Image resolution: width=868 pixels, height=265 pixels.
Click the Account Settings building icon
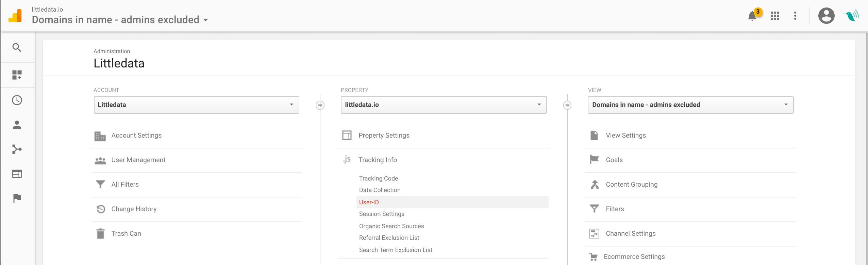[100, 136]
